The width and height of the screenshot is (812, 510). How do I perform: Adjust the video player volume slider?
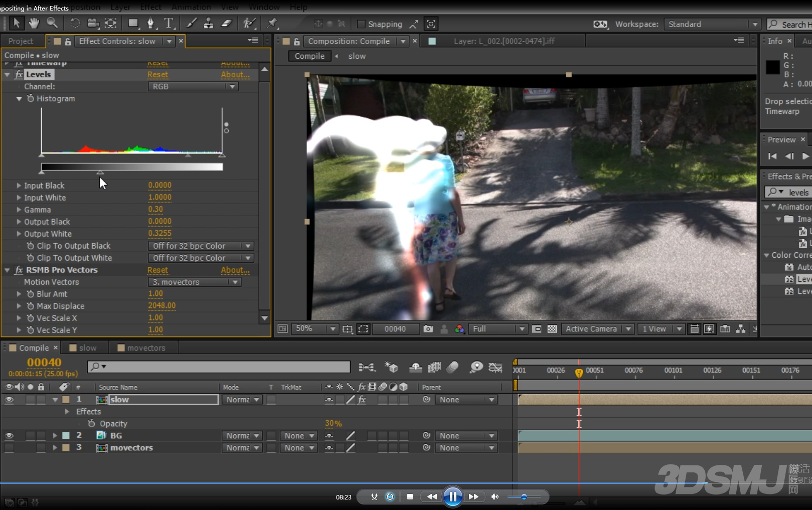524,497
